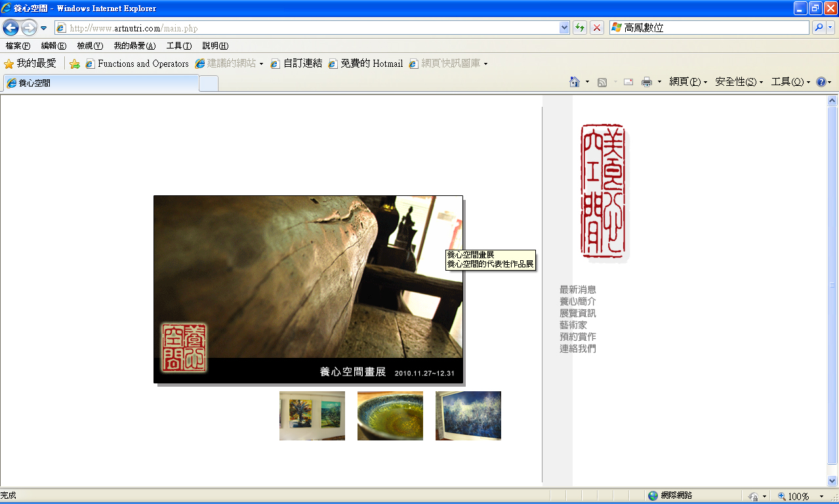Click the search magnifier button
Screen dimensions: 839x504
point(819,28)
